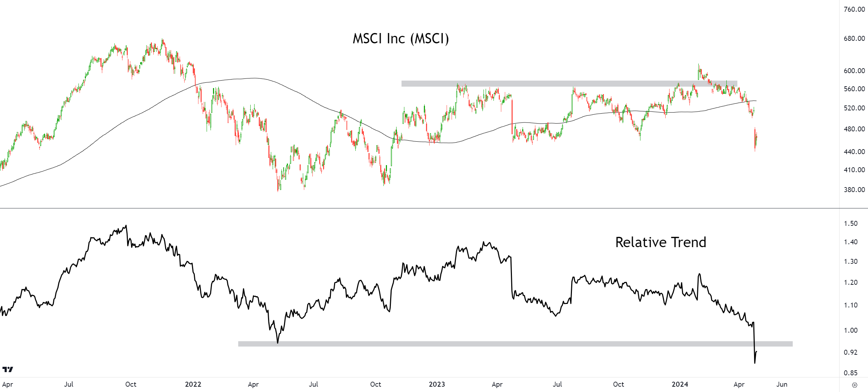Select the "Relative Trend" label text

(661, 242)
